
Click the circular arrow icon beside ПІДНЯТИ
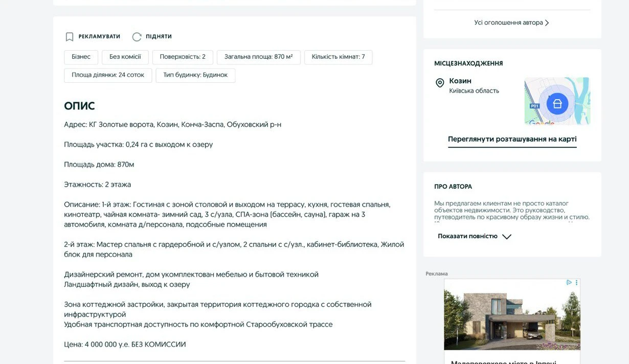pyautogui.click(x=137, y=36)
